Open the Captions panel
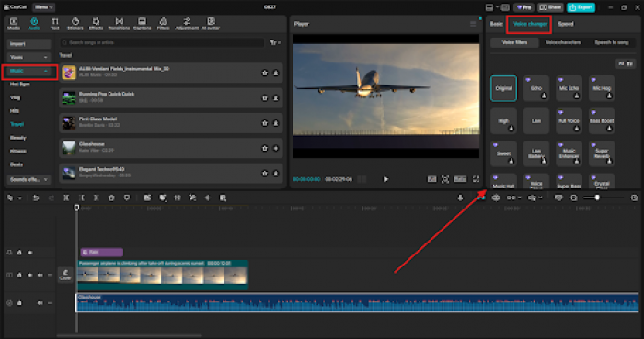Viewport: 644px width, 339px height. tap(142, 24)
